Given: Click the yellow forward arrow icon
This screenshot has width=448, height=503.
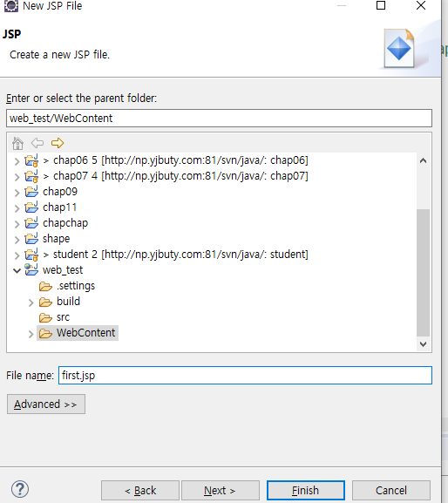Looking at the screenshot, I should click(58, 143).
